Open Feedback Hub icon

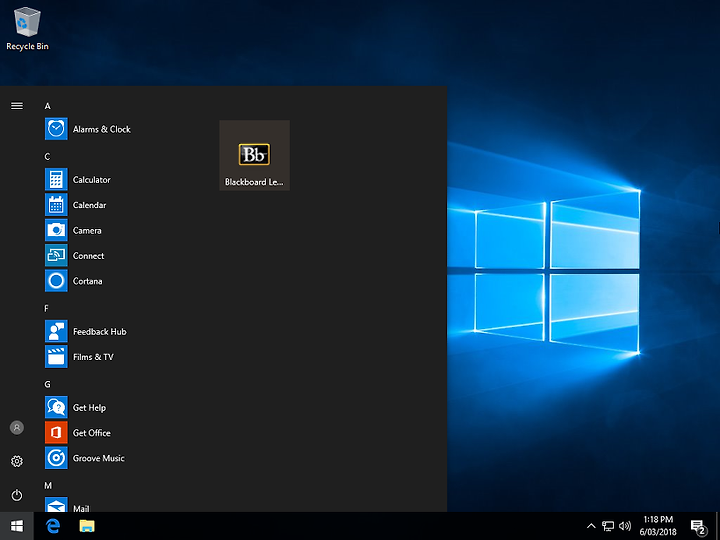(56, 332)
